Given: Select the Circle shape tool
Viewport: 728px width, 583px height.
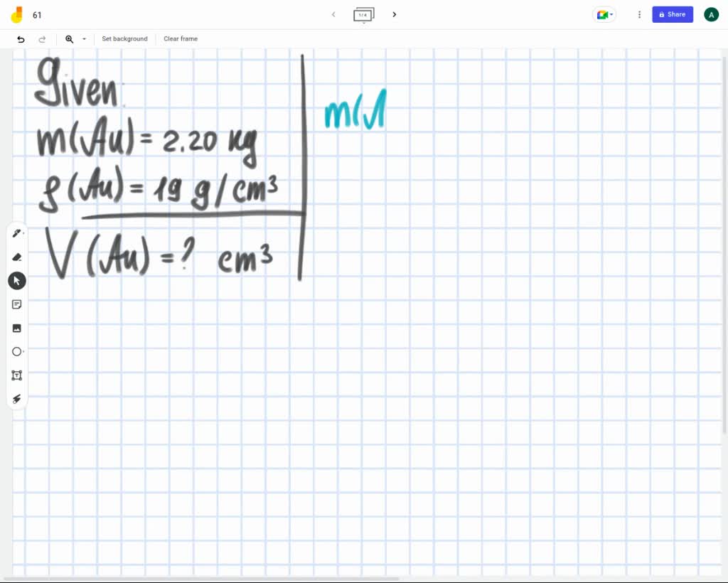Looking at the screenshot, I should 16,351.
